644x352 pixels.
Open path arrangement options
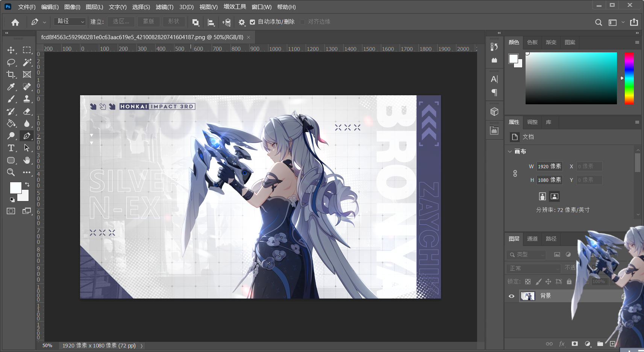point(226,22)
